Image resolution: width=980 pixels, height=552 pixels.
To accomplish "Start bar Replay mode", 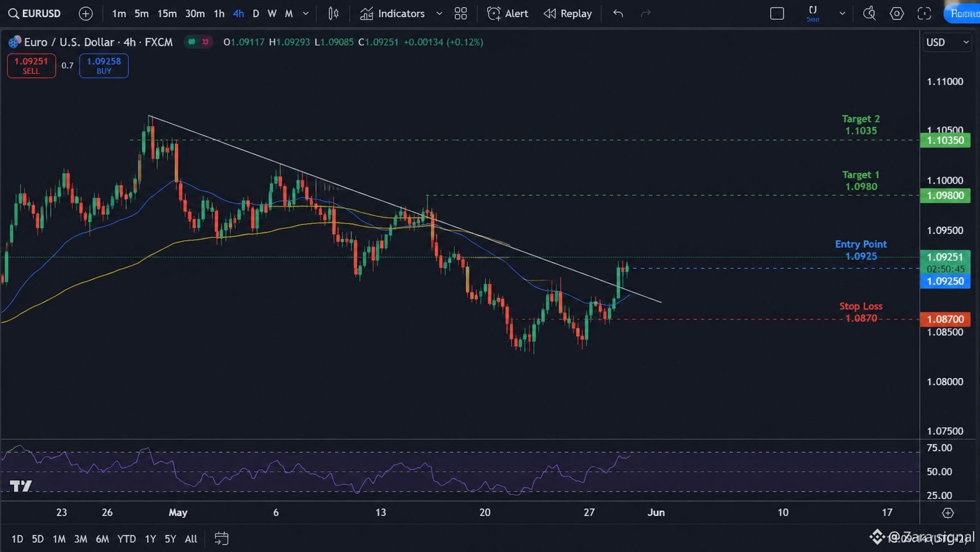I will pos(568,13).
